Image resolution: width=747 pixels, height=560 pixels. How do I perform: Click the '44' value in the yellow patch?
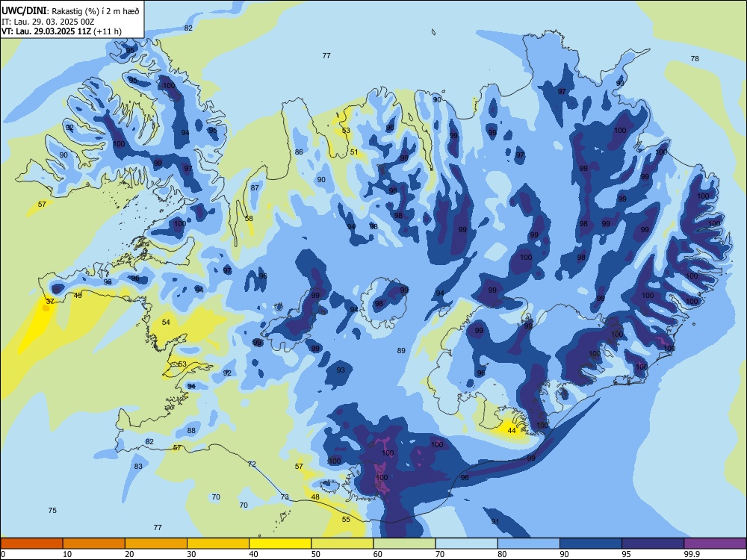pyautogui.click(x=512, y=431)
